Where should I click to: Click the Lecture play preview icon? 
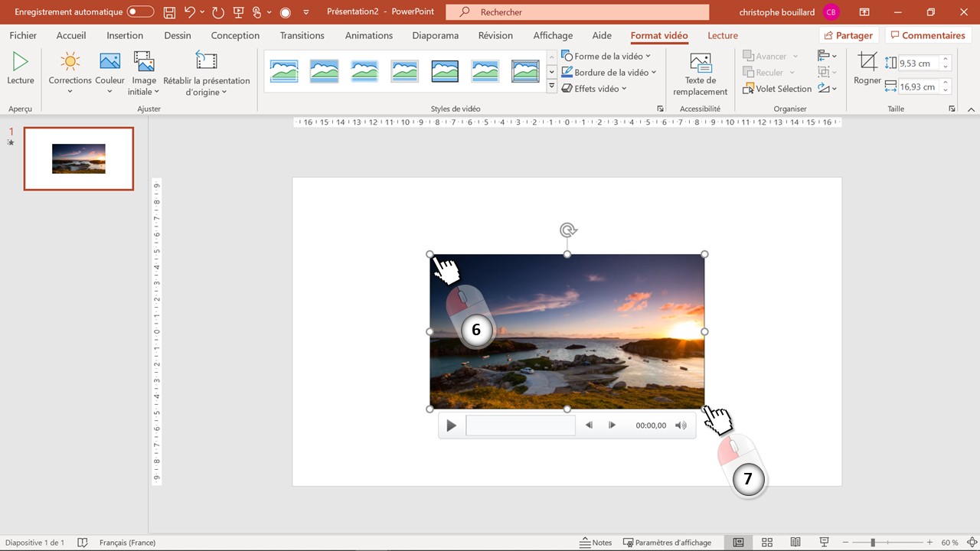(21, 63)
